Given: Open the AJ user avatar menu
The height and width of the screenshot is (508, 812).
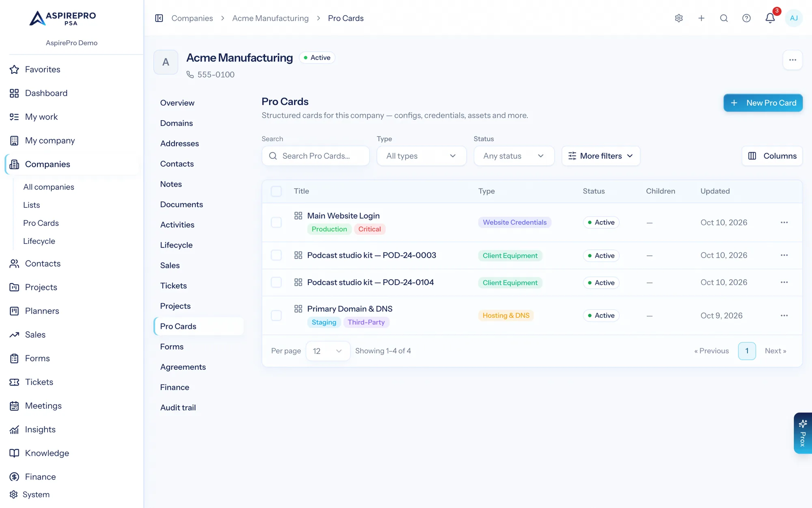Looking at the screenshot, I should click(794, 18).
